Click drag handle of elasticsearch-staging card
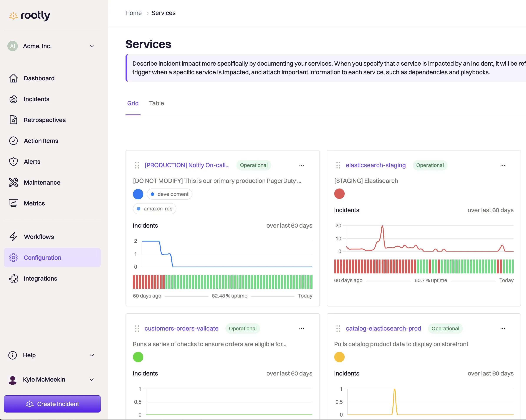 (x=338, y=165)
